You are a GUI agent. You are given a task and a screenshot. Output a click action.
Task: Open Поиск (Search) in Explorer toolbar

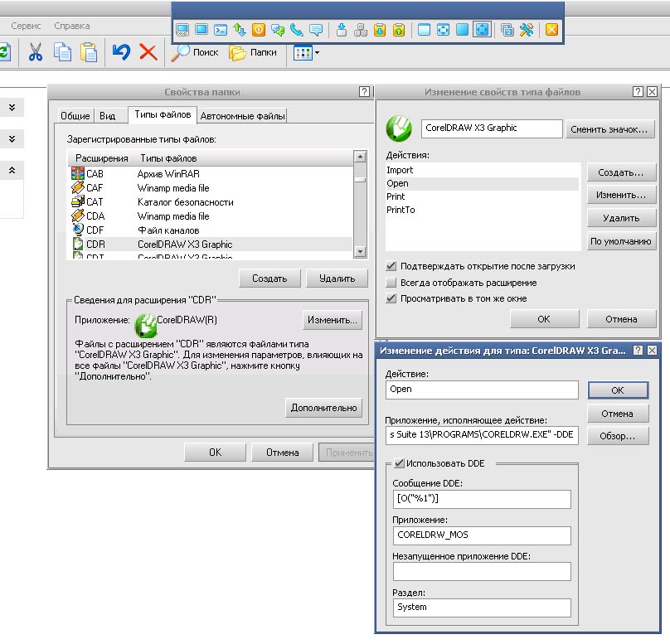[x=195, y=52]
